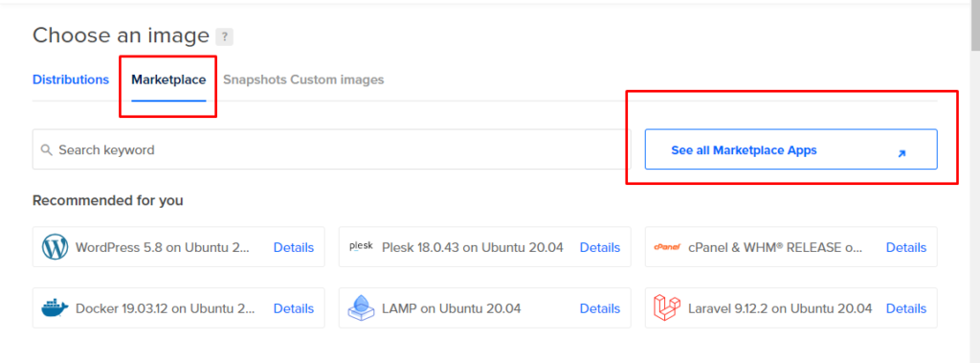Open the Snapshots tab
This screenshot has width=980, height=363.
point(255,79)
